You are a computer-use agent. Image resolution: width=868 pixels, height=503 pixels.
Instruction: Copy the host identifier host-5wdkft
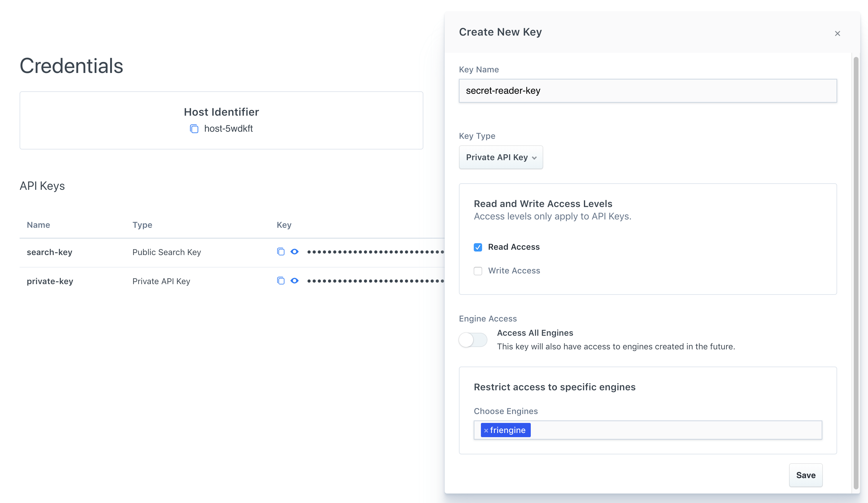[194, 129]
